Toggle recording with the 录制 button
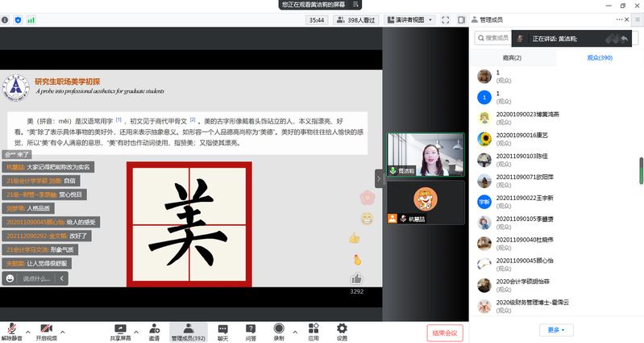The image size is (644, 343). tap(279, 331)
